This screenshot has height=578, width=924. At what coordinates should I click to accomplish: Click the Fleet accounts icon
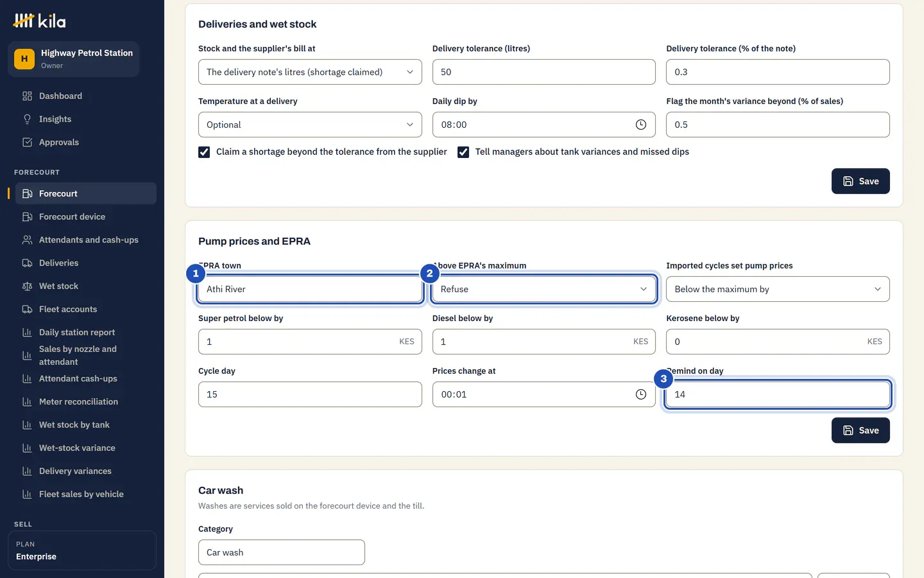(x=27, y=309)
